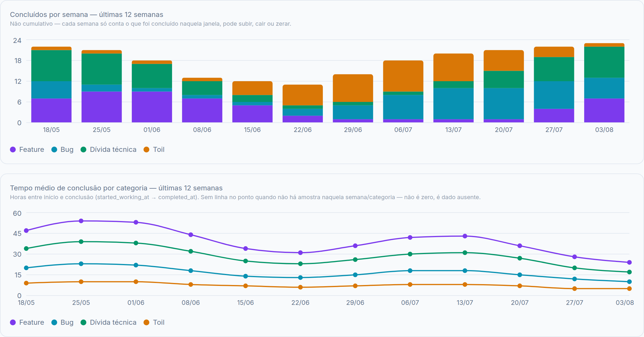Select blue Bug segment of the 13/07 bar
Screen dimensions: 644x337
[x=454, y=104]
